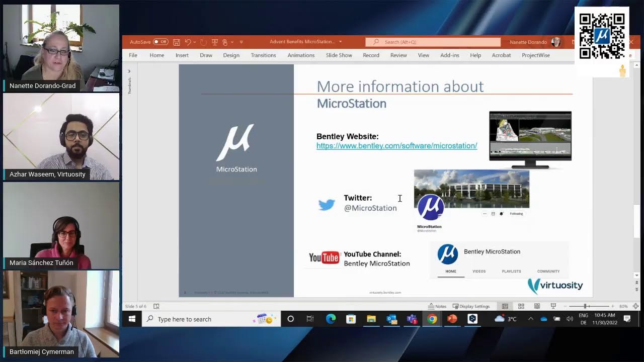Screen dimensions: 644x362
Task: Open the Bentley MicroStation website link
Action: [397, 146]
